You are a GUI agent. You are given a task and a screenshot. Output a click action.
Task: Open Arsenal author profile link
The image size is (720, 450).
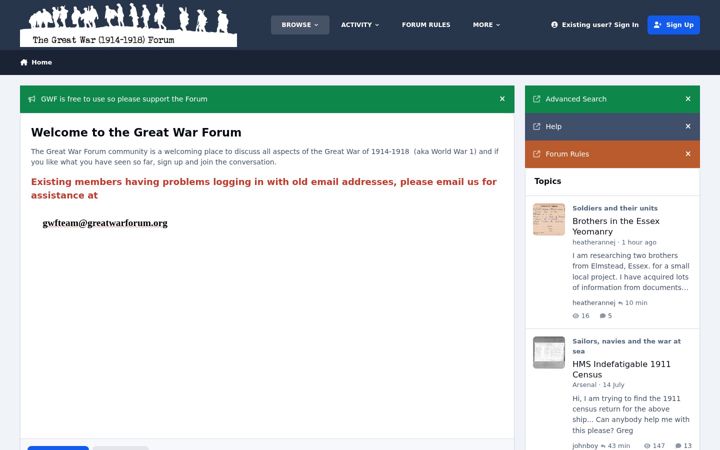(584, 385)
